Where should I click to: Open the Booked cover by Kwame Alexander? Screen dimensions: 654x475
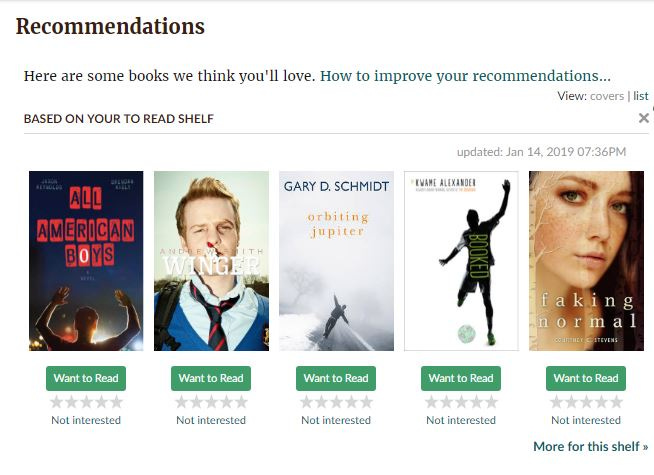[x=461, y=261]
